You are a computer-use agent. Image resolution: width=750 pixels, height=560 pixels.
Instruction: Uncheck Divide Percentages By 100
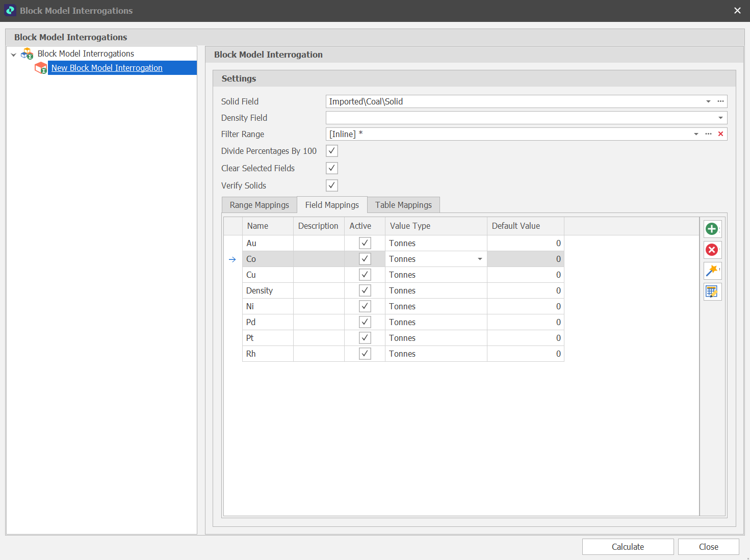(332, 151)
